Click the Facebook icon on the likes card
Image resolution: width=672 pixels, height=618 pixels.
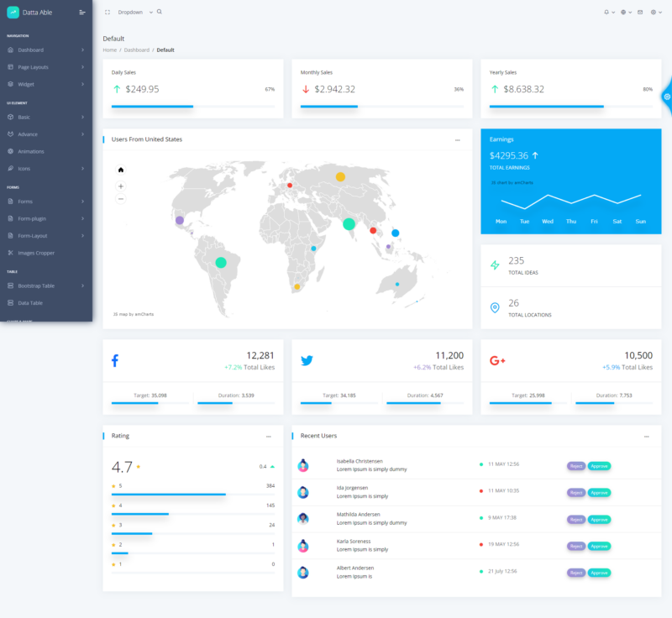116,359
